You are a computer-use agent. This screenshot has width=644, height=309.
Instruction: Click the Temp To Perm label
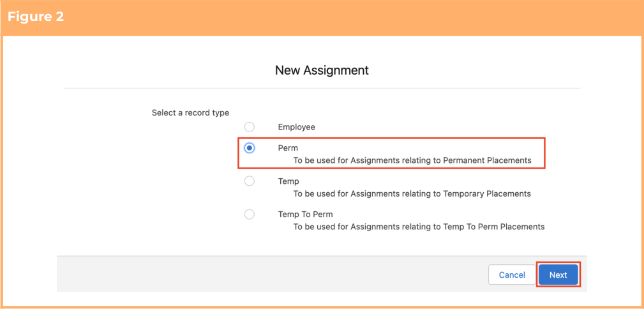pos(306,215)
